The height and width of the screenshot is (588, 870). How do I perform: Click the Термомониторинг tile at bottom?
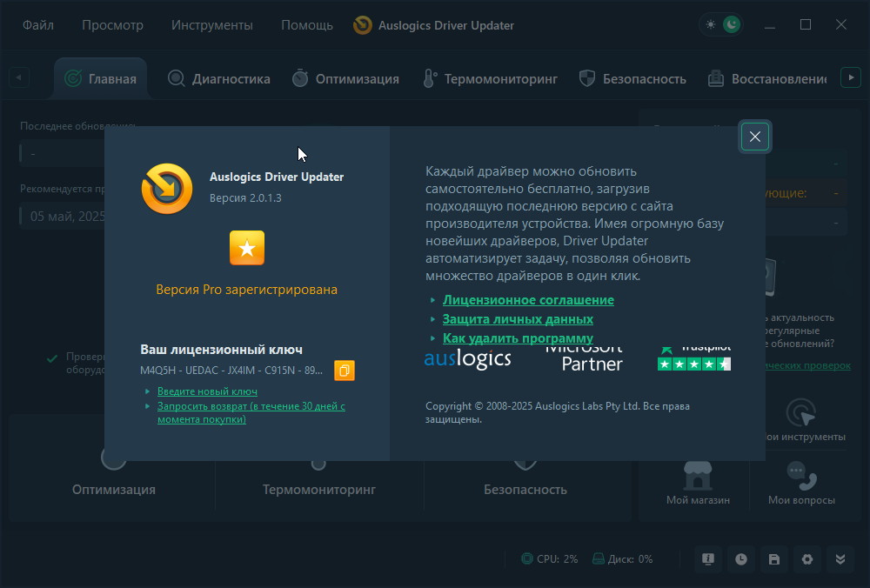(319, 489)
